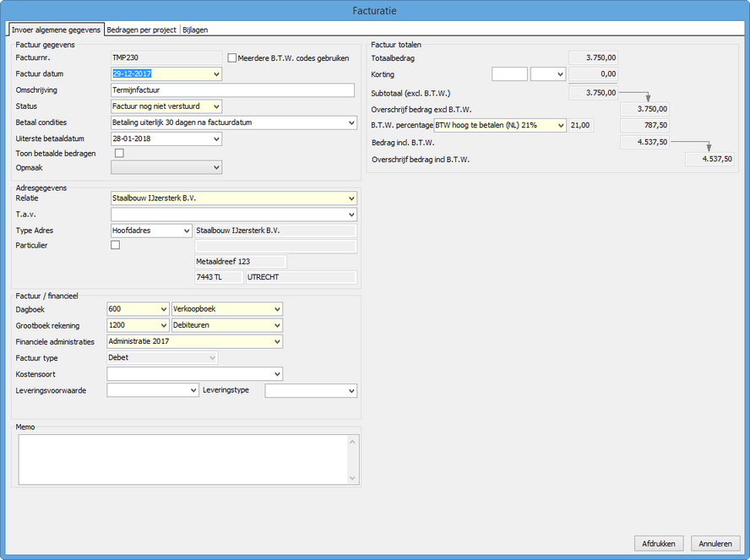750x560 pixels.
Task: Click the Metaaldreef 123 address field
Action: click(241, 262)
